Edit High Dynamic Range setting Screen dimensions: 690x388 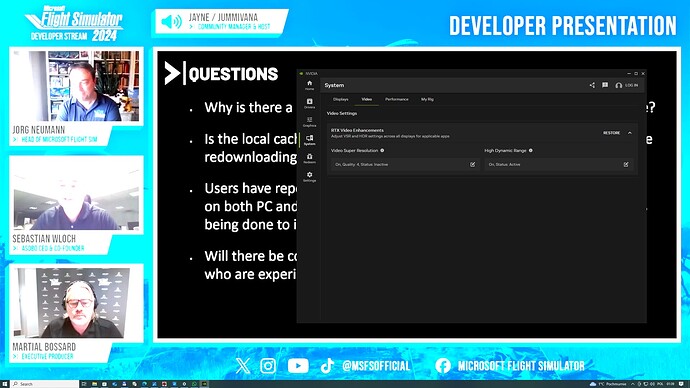coord(626,165)
